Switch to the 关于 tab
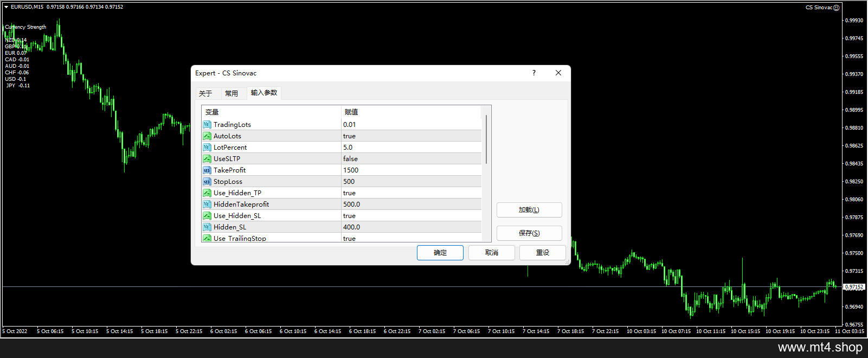 205,93
